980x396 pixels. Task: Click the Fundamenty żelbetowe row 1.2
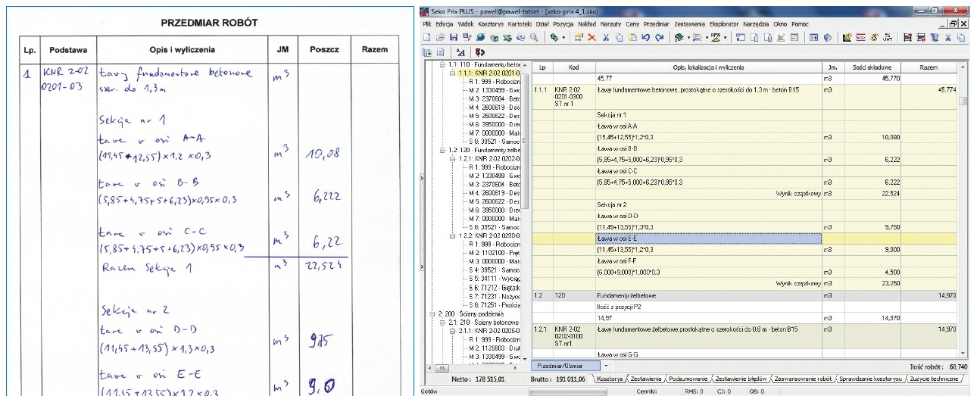coord(707,294)
